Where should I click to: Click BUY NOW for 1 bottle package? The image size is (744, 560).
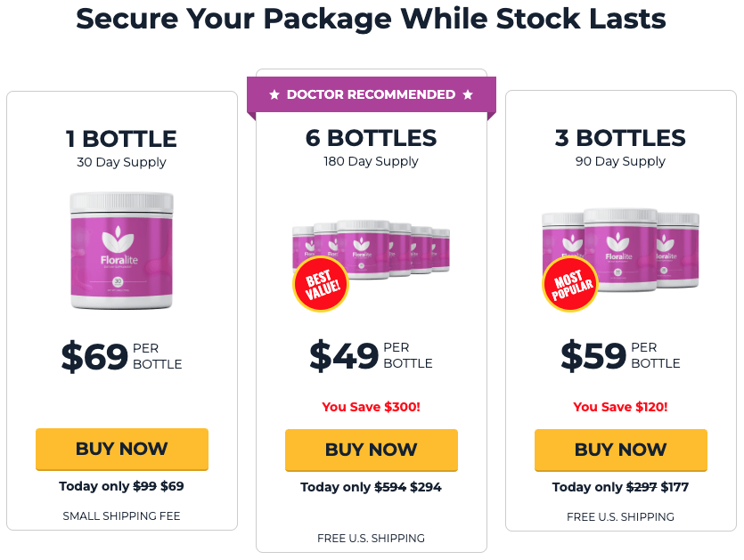click(x=122, y=449)
